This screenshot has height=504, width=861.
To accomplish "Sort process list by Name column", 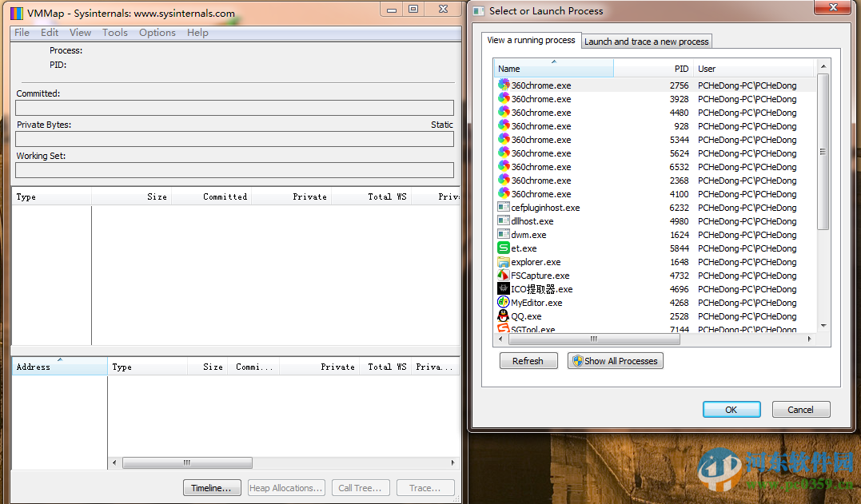I will (554, 69).
